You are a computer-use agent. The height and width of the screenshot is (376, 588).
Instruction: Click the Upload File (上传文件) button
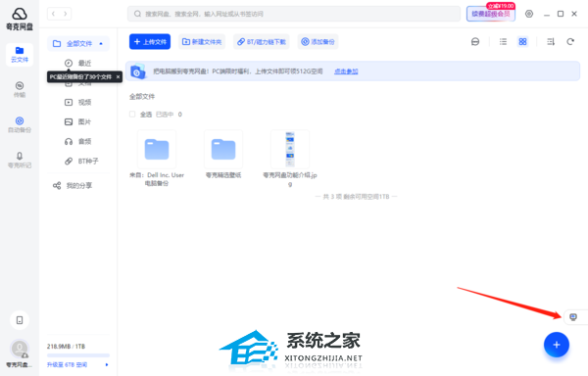click(150, 41)
